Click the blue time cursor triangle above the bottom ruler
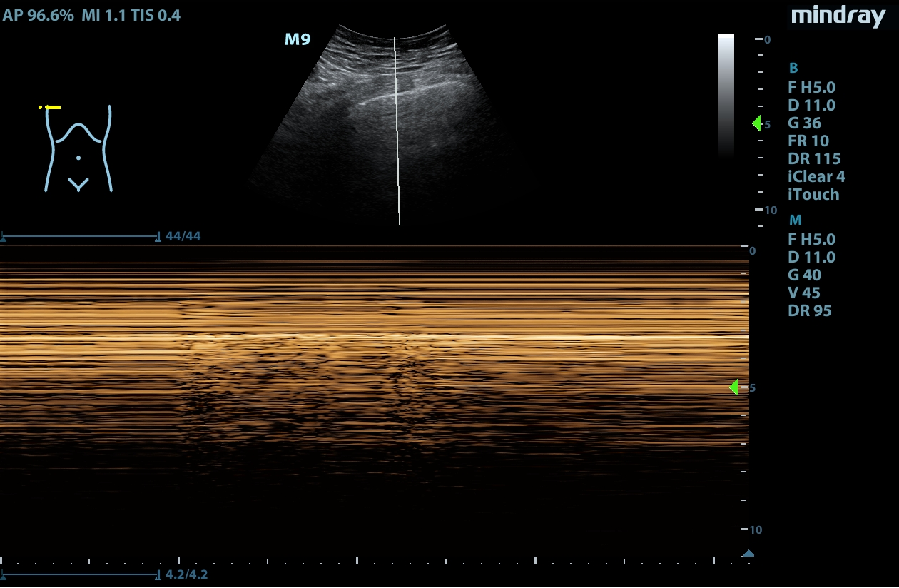 pyautogui.click(x=748, y=553)
